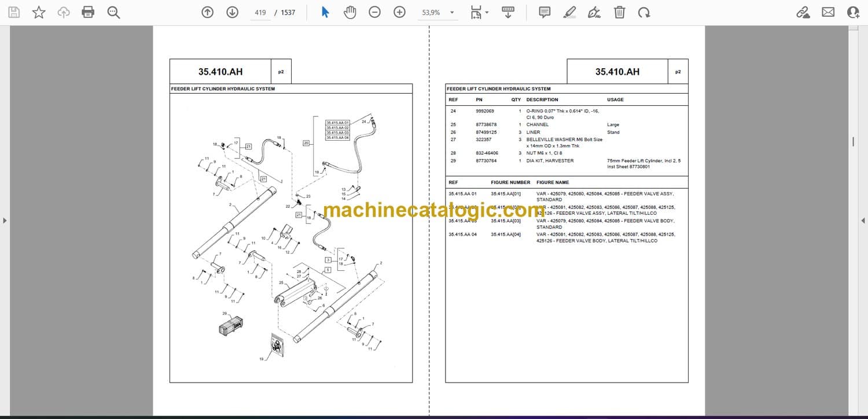The image size is (868, 419).
Task: Click the USAGE column header
Action: click(x=615, y=100)
